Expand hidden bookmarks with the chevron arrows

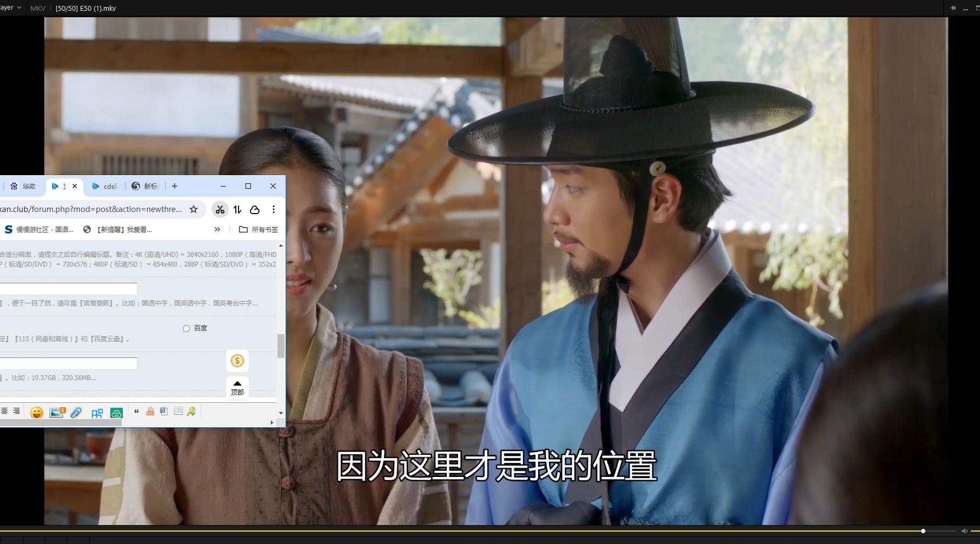(217, 229)
